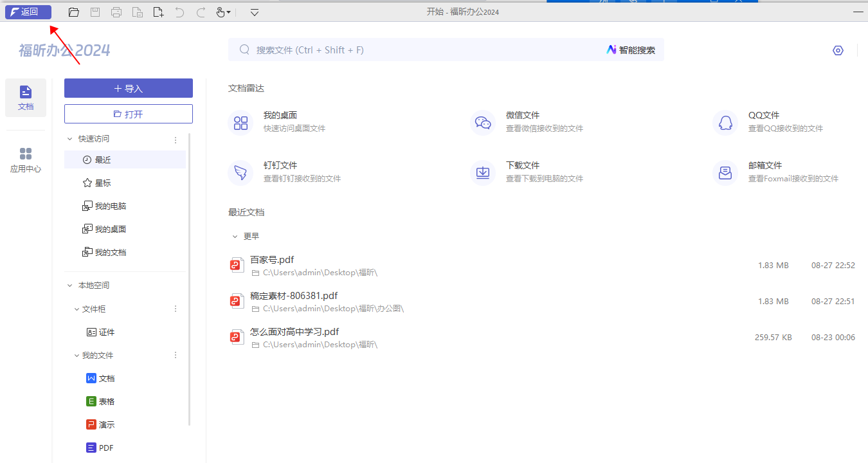Open 下载文件 card

click(x=527, y=172)
